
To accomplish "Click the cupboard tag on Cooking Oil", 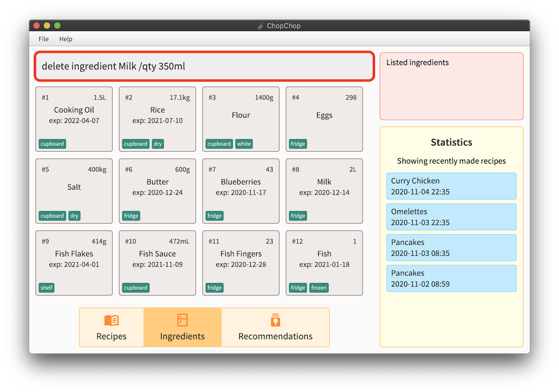I will [52, 144].
